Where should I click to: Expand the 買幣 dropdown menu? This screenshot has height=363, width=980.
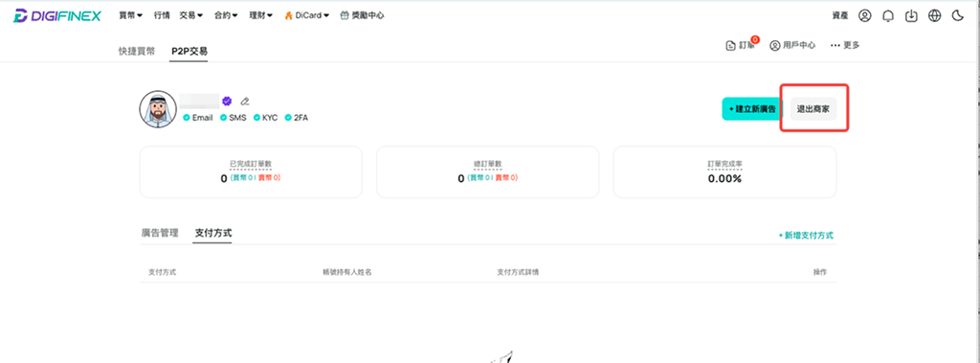click(130, 15)
